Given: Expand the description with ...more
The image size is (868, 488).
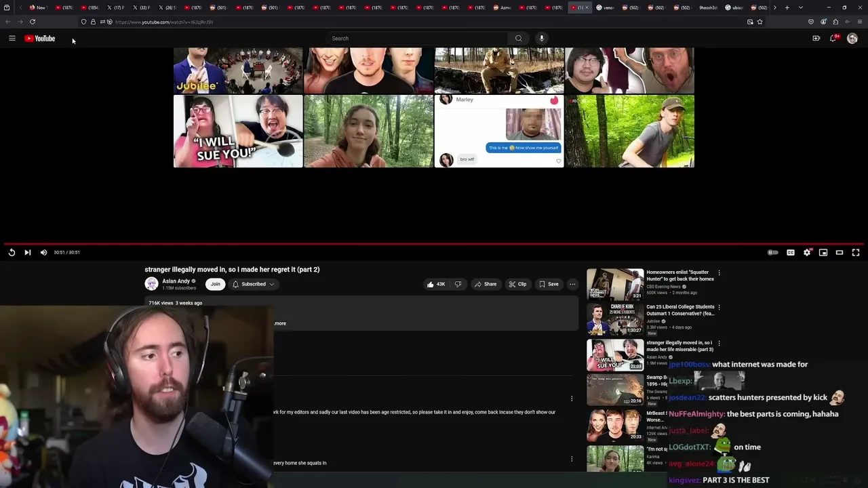Looking at the screenshot, I should (x=280, y=323).
